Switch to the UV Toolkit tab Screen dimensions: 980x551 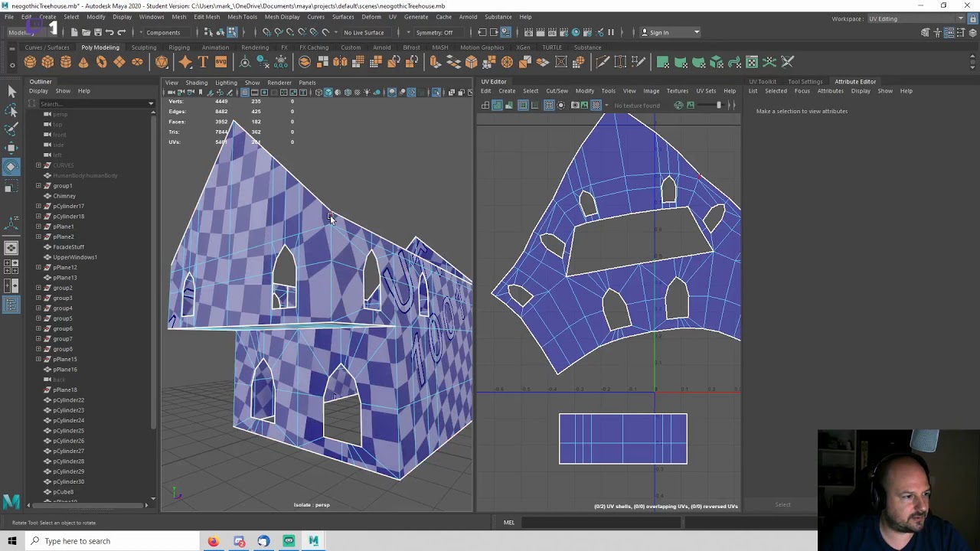(x=763, y=81)
